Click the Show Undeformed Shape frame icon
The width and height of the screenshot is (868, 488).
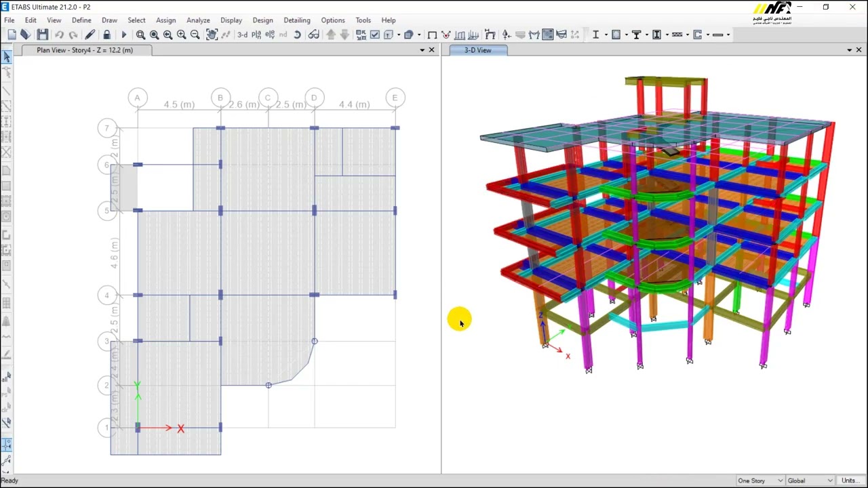pyautogui.click(x=432, y=35)
